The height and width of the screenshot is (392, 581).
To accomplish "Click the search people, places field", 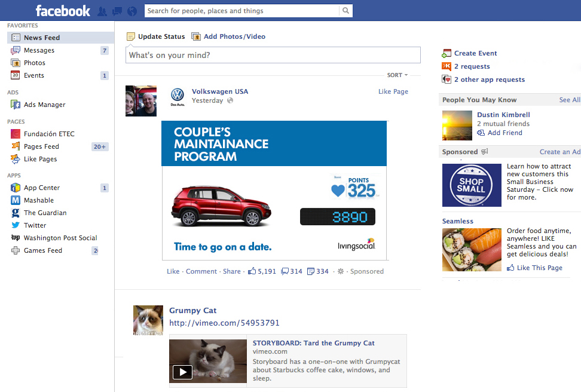I will click(x=241, y=11).
